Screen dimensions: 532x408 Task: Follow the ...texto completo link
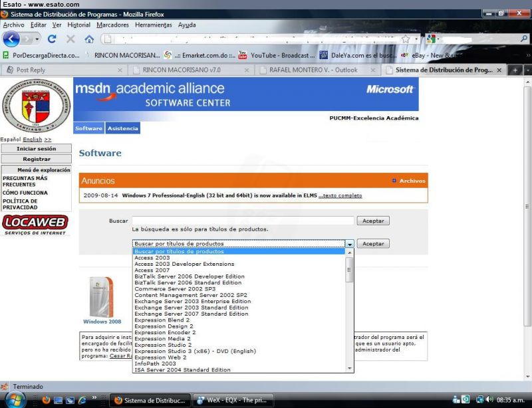tap(340, 195)
